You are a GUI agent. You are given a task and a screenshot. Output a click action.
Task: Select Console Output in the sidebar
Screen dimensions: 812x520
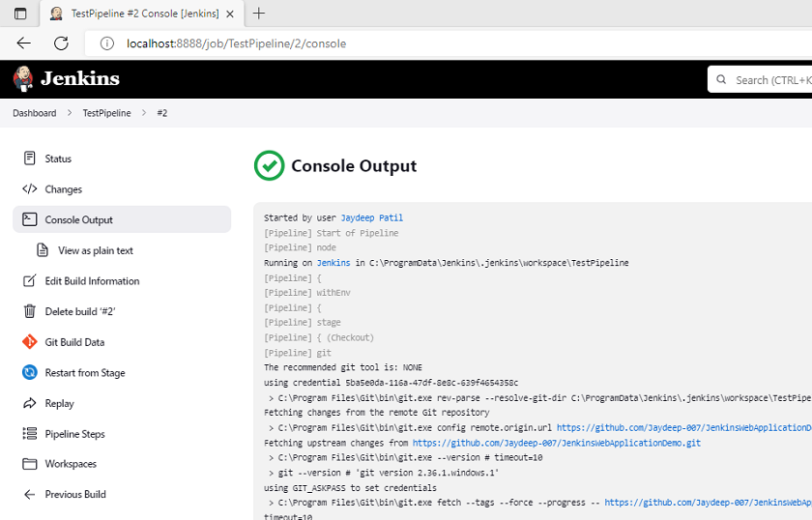pos(78,219)
